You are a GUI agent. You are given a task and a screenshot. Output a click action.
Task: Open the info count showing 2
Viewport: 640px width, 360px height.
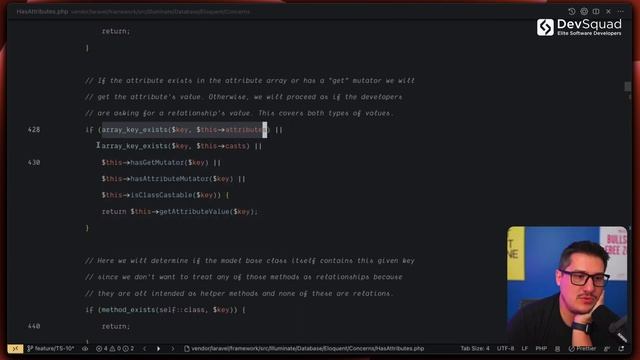(x=129, y=349)
